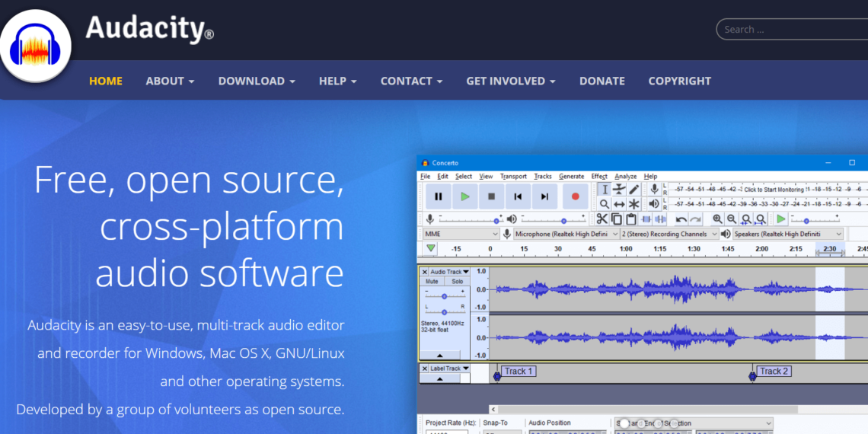Screen dimensions: 868x434
Task: Click the Undo arrow icon
Action: (x=681, y=219)
